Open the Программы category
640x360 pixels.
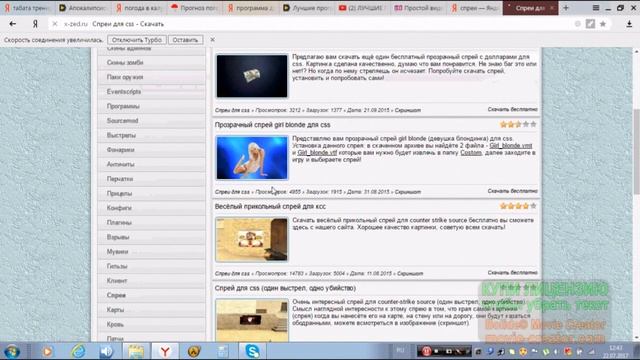(x=151, y=106)
